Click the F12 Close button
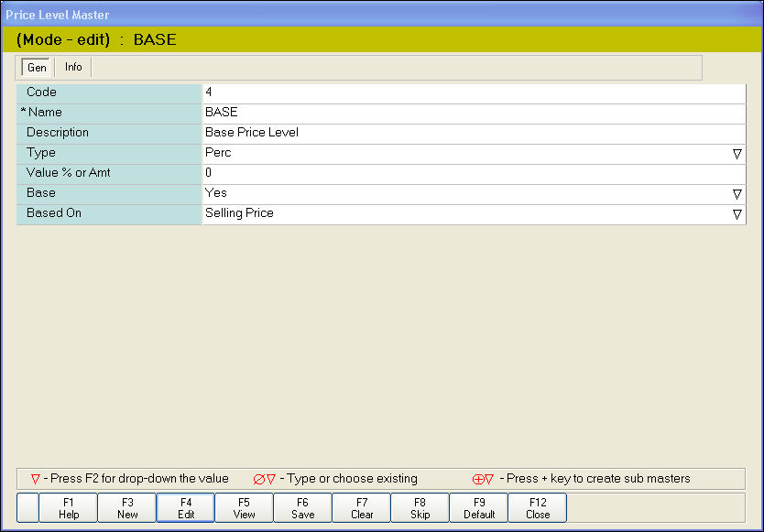 (538, 507)
